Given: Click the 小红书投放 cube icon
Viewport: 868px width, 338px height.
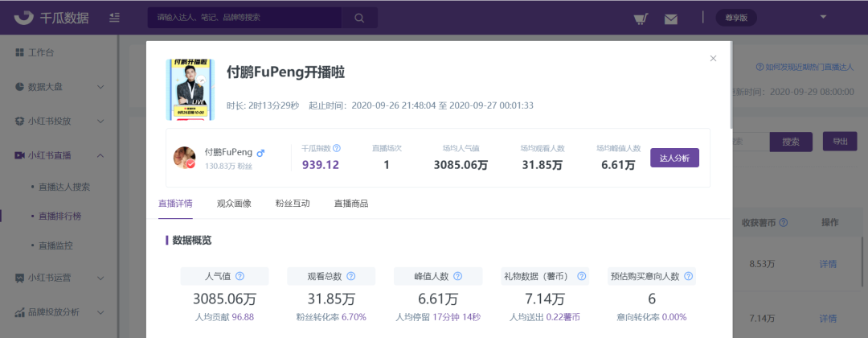Looking at the screenshot, I should click(x=19, y=121).
